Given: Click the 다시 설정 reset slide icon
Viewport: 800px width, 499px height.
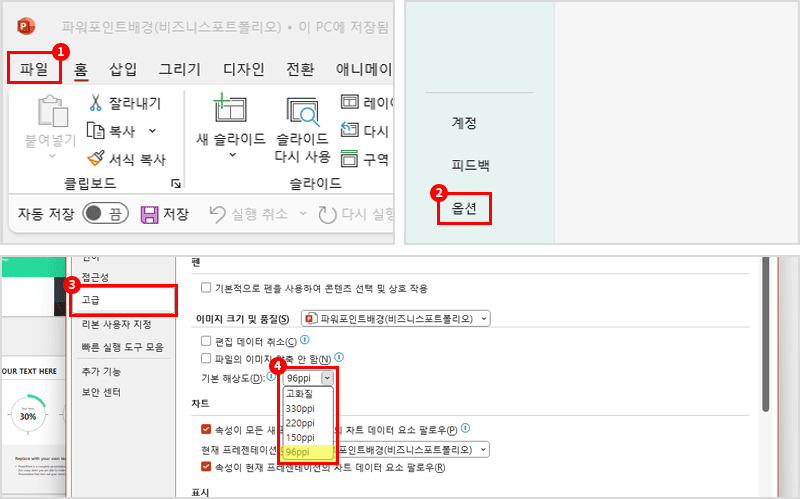Looking at the screenshot, I should (349, 130).
